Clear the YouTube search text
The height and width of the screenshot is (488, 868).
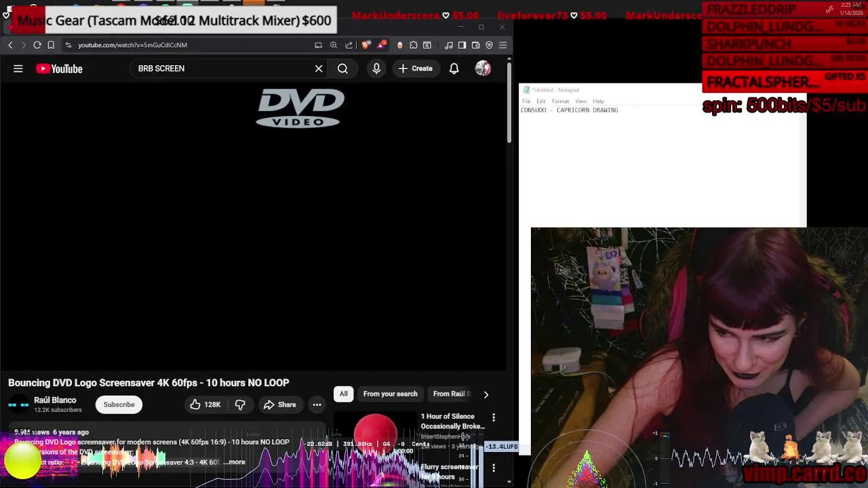319,68
